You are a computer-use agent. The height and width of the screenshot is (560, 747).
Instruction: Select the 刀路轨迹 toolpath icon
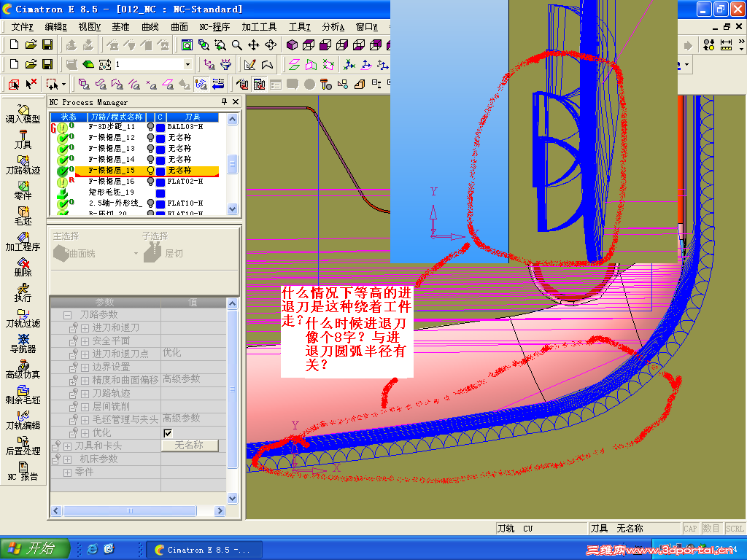[23, 166]
